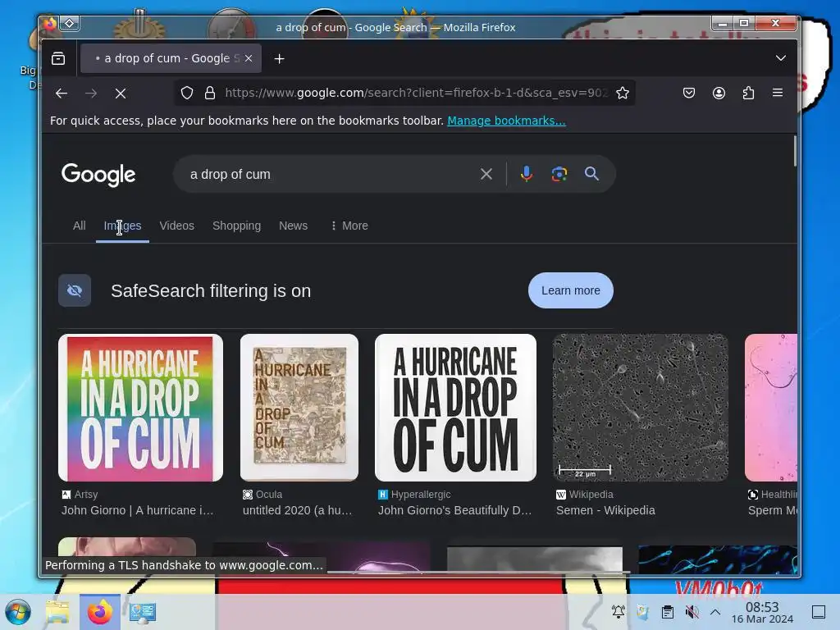Switch to the News tab

coord(293,226)
